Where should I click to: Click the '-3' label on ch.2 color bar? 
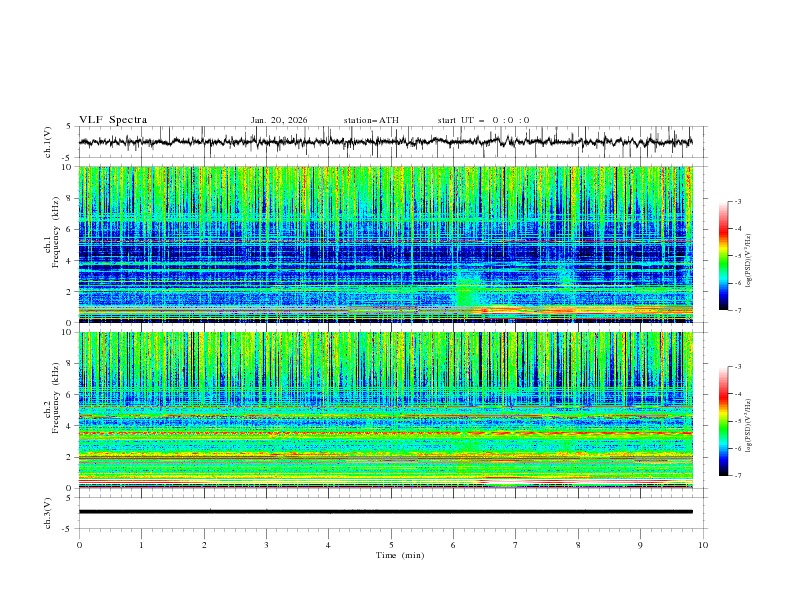click(738, 367)
